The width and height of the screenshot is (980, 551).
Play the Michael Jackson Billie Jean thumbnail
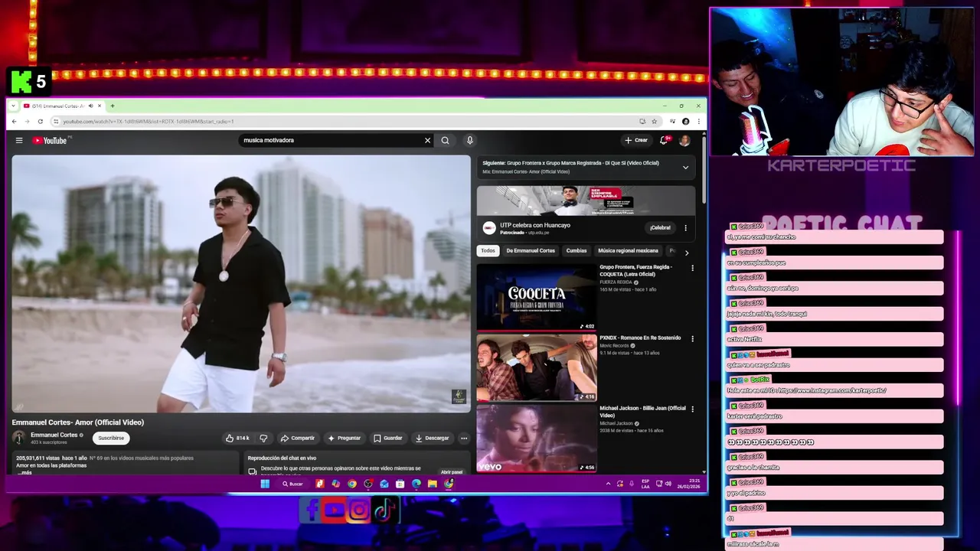(x=537, y=438)
